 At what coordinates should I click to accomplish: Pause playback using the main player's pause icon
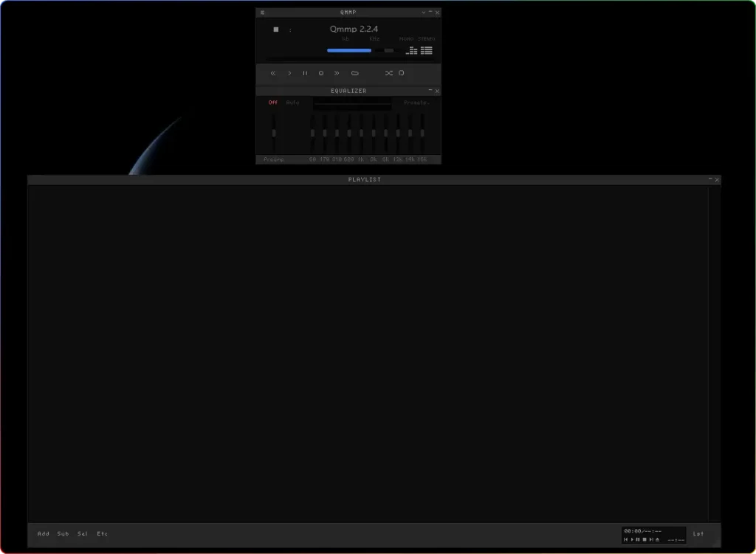(x=305, y=73)
